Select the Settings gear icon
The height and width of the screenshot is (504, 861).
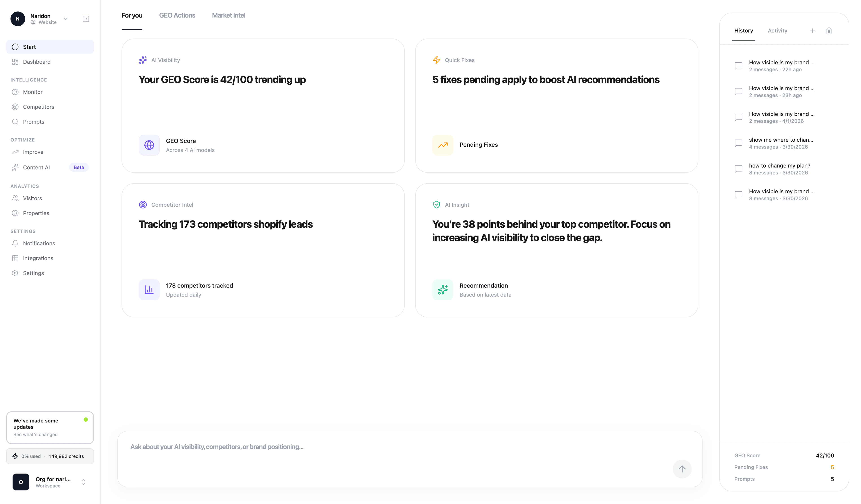tap(15, 273)
